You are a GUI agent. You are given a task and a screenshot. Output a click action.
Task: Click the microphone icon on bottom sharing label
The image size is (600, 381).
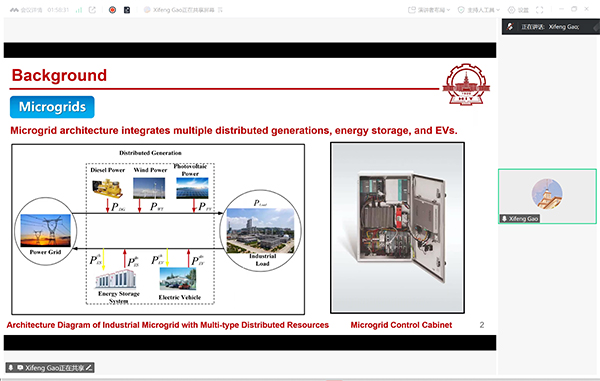11,368
